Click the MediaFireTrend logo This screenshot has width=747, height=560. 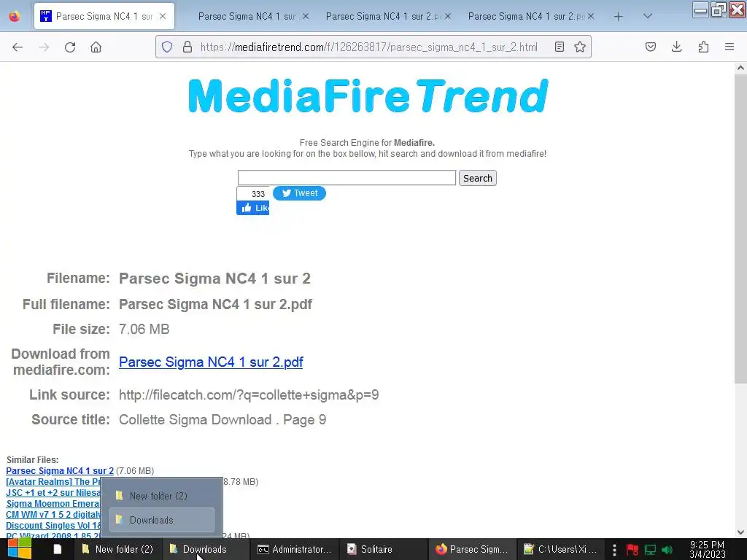coord(368,96)
